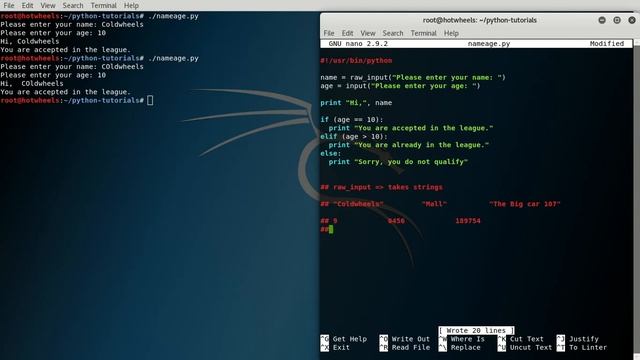Click nano's Uncut Text shortcut label
640x360 pixels.
531,347
